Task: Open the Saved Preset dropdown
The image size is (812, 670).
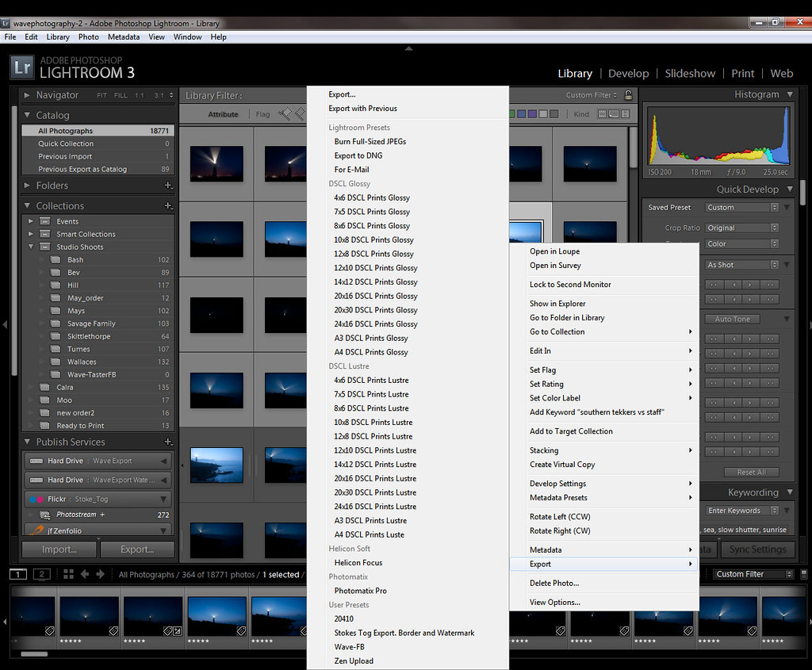Action: [741, 208]
